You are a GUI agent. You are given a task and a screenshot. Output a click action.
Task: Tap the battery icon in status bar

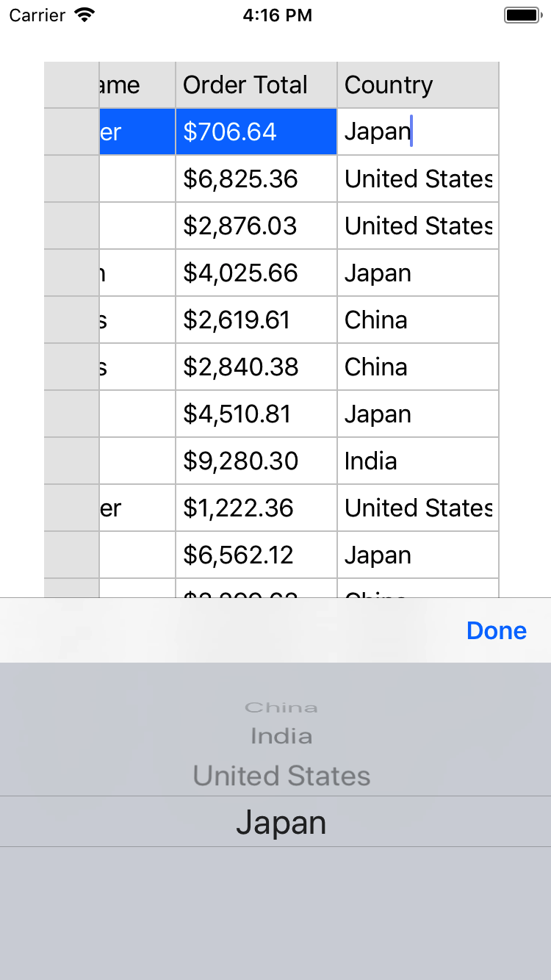click(522, 15)
